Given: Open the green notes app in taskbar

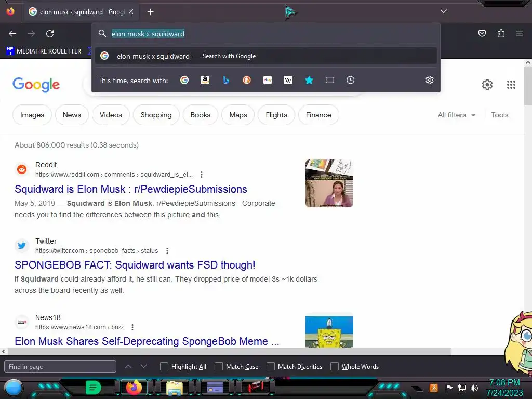Looking at the screenshot, I should pos(94,388).
